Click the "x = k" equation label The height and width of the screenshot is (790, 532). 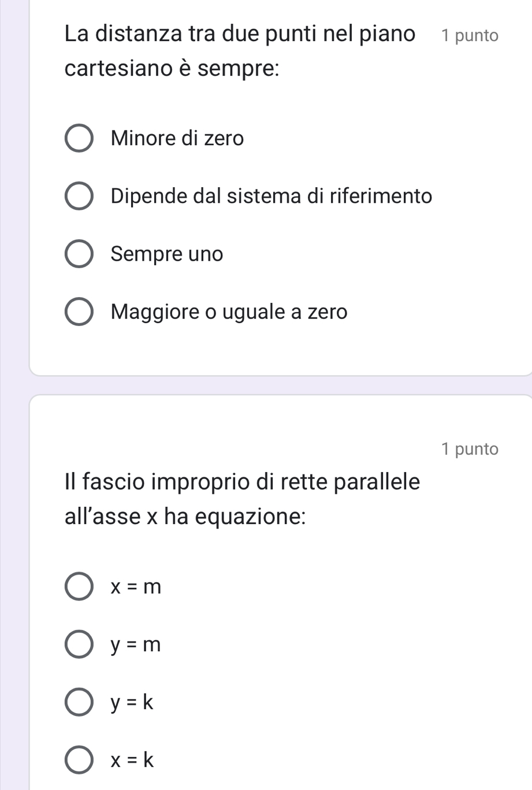pyautogui.click(x=133, y=759)
